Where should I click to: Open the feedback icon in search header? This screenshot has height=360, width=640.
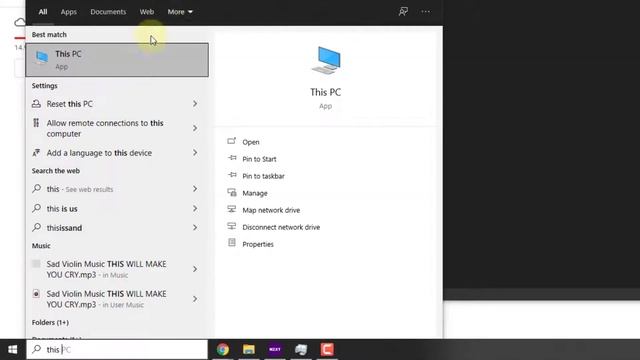pos(403,12)
